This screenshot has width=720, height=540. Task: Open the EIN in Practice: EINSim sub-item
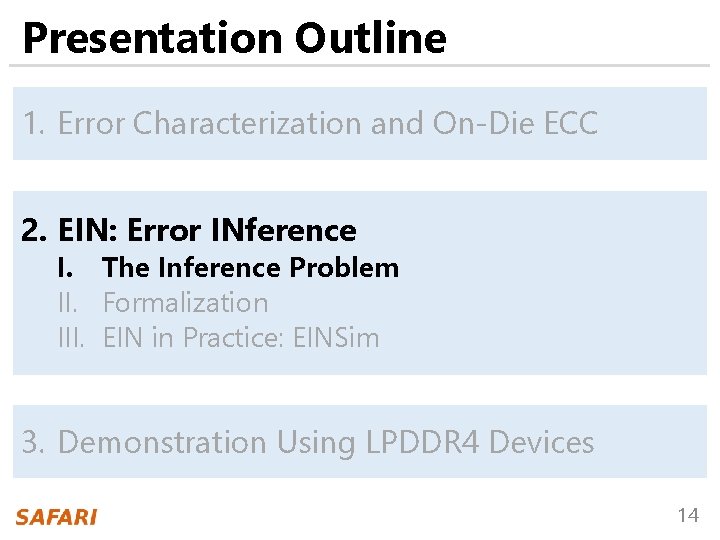241,337
